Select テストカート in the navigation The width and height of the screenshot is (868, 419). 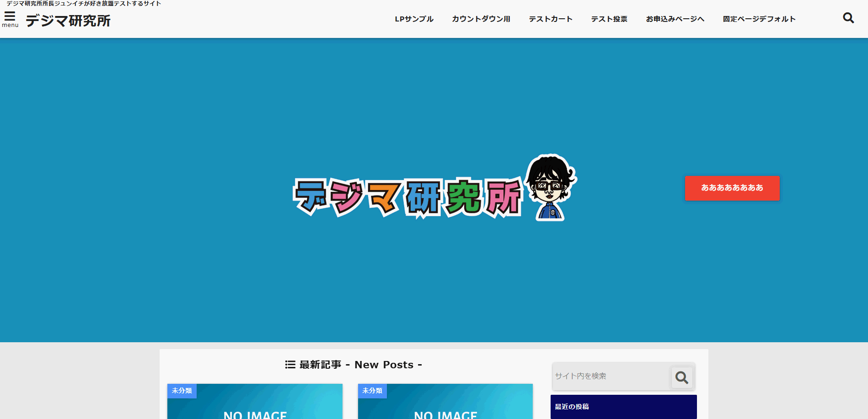point(551,19)
